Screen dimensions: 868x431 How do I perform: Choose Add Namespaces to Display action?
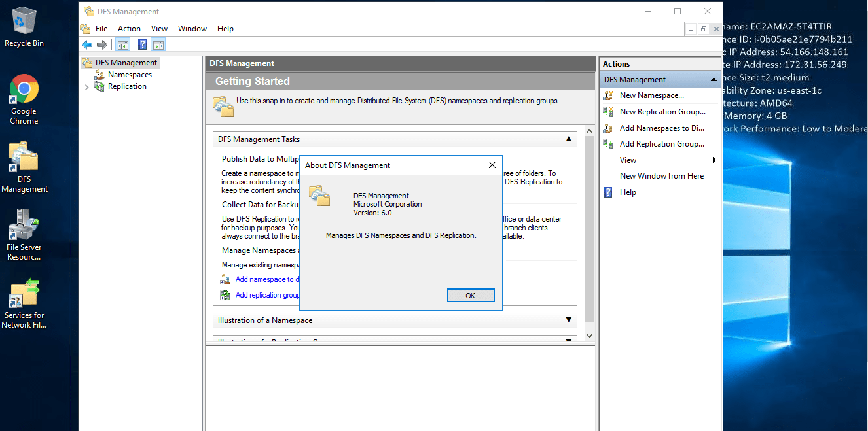click(x=661, y=128)
